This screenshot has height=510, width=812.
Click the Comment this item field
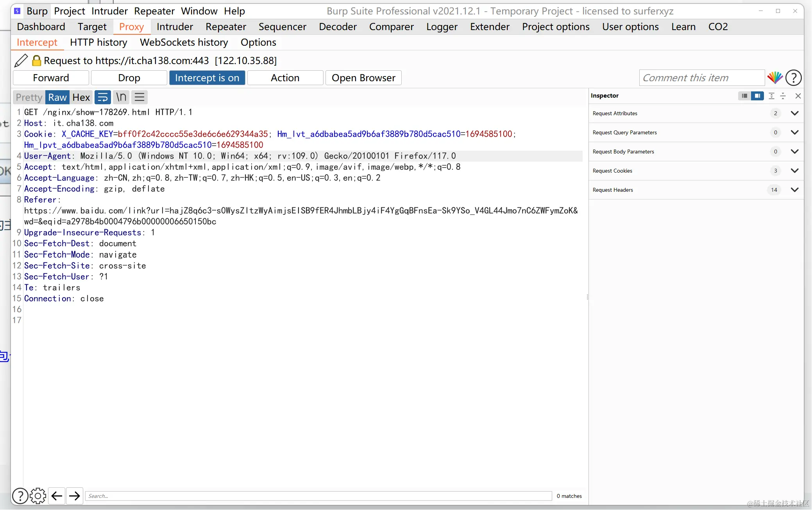click(x=701, y=78)
